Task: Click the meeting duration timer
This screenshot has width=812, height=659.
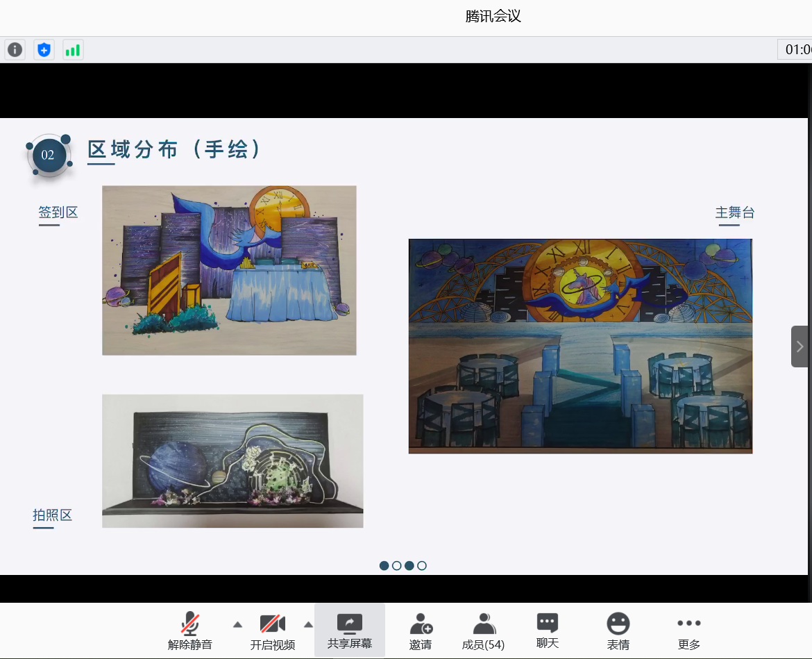Action: [x=797, y=49]
